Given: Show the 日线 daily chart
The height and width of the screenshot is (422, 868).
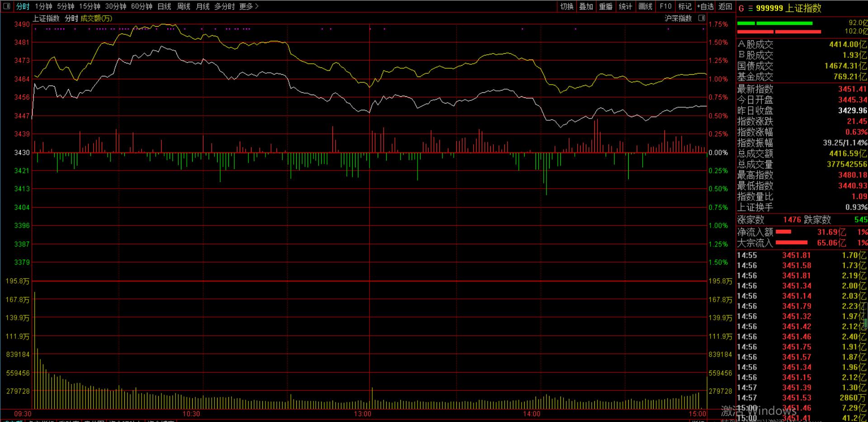Looking at the screenshot, I should 164,6.
